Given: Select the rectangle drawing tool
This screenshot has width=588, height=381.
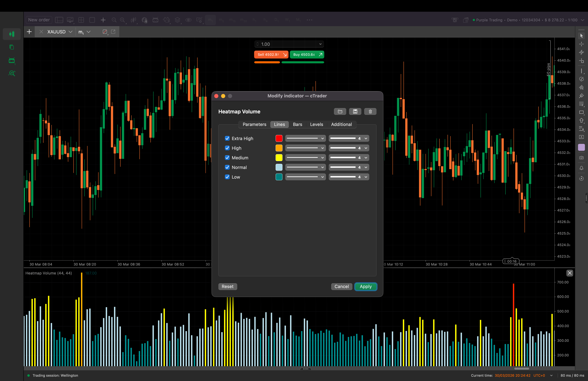Looking at the screenshot, I should click(581, 113).
